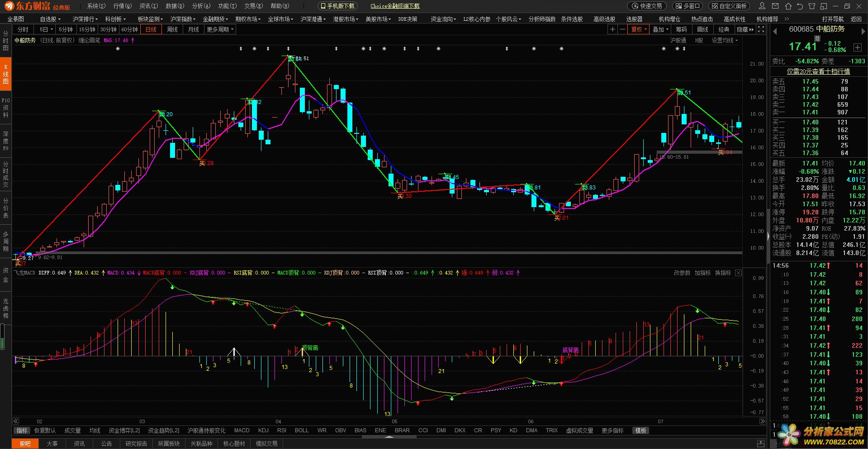Open the 系统(S) menu
The height and width of the screenshot is (449, 868).
tap(96, 6)
